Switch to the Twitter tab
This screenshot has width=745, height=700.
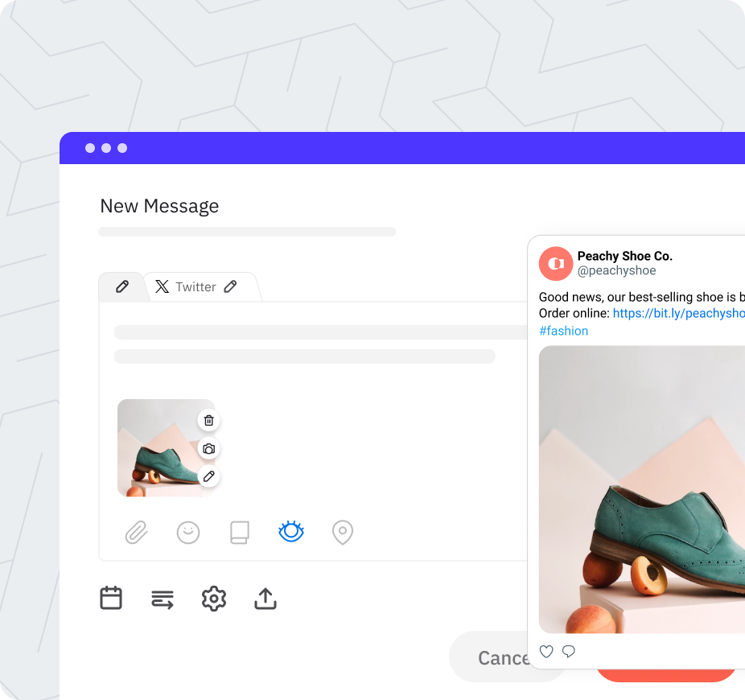coord(196,287)
